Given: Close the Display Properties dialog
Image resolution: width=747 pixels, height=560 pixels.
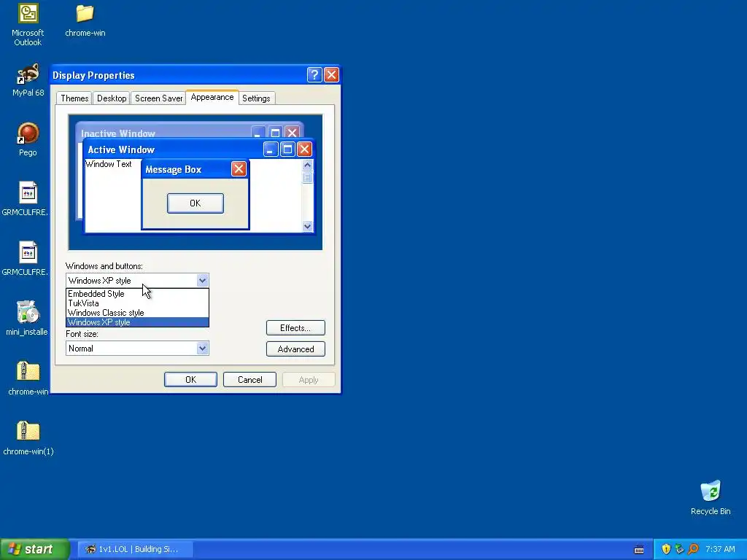Looking at the screenshot, I should click(x=331, y=75).
